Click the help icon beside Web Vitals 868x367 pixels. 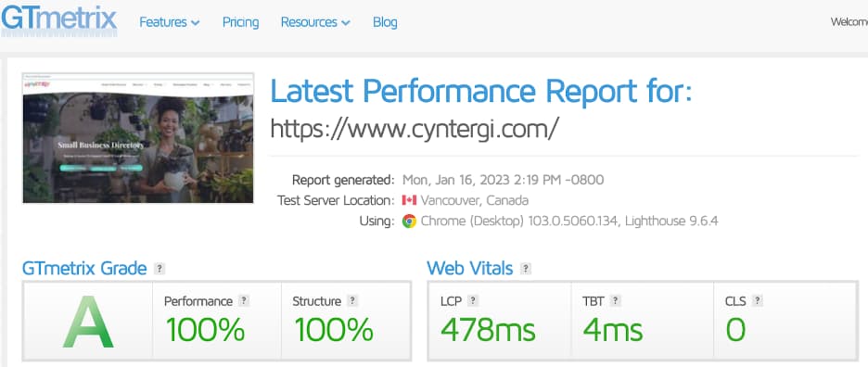coord(525,269)
